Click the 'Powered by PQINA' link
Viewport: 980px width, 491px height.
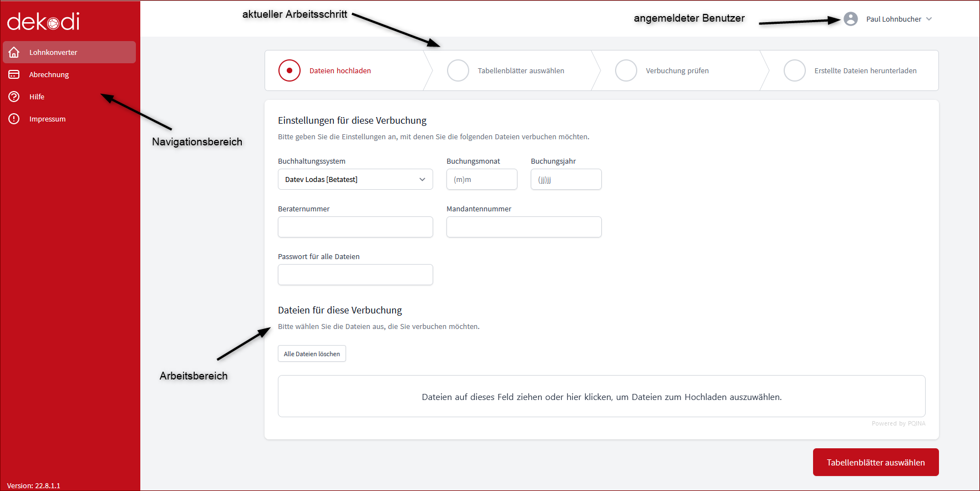(898, 423)
